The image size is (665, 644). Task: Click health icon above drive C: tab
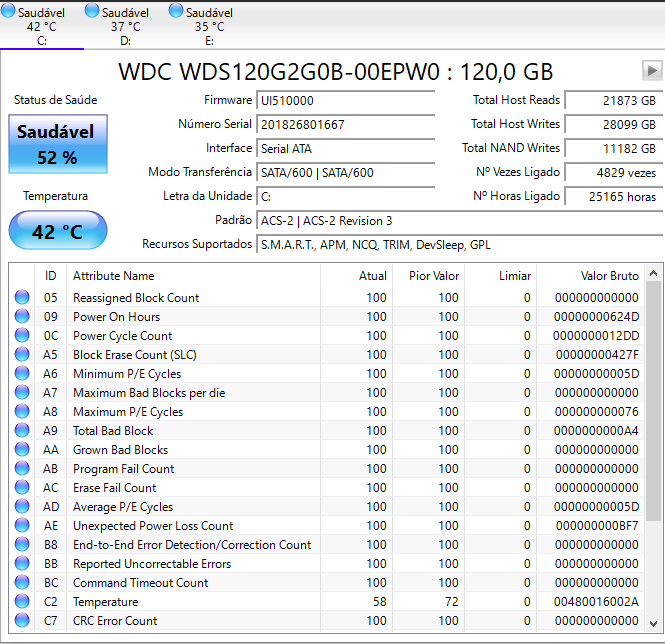[8, 11]
